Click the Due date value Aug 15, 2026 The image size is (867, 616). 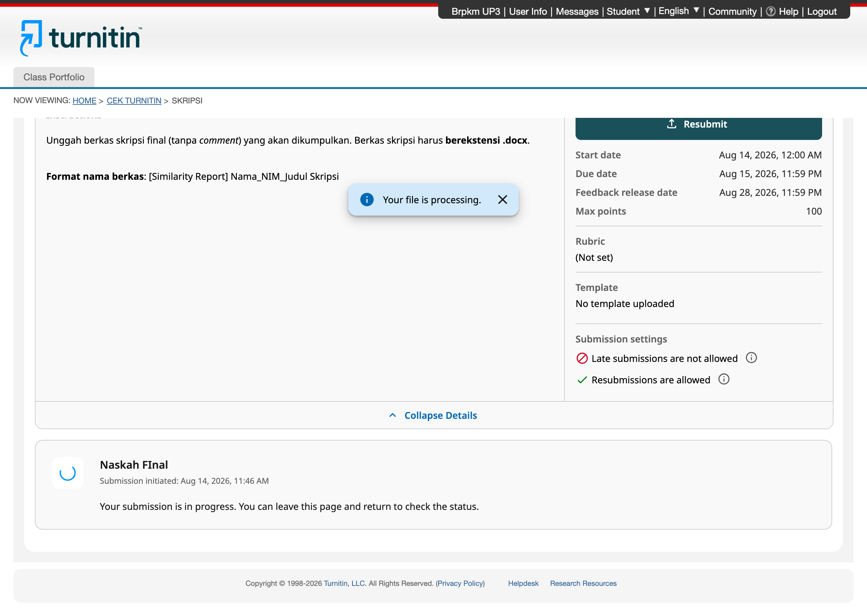click(x=770, y=174)
